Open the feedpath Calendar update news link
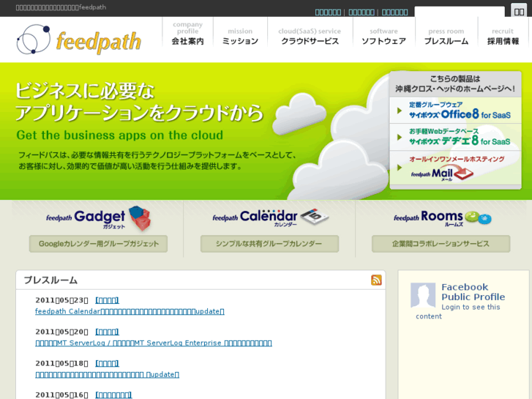 tap(130, 311)
